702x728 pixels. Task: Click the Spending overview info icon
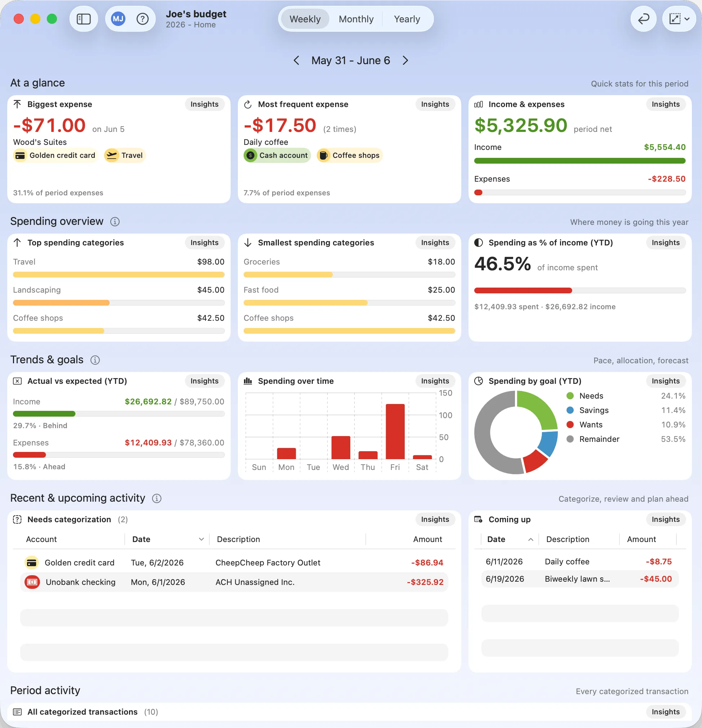click(115, 222)
